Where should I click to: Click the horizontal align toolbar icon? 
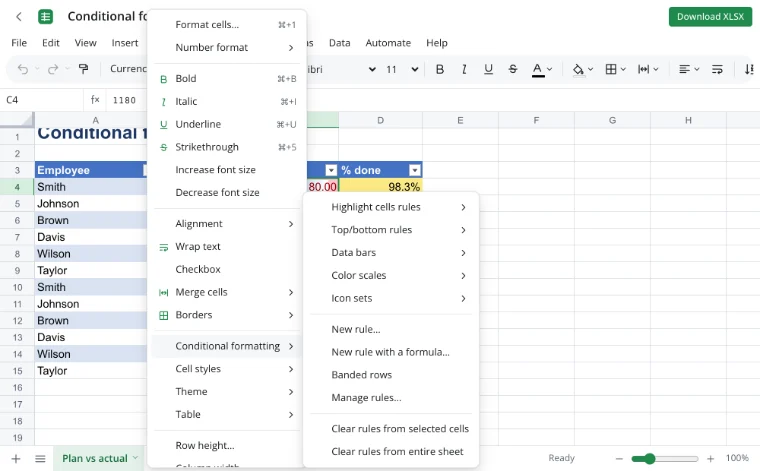(684, 69)
